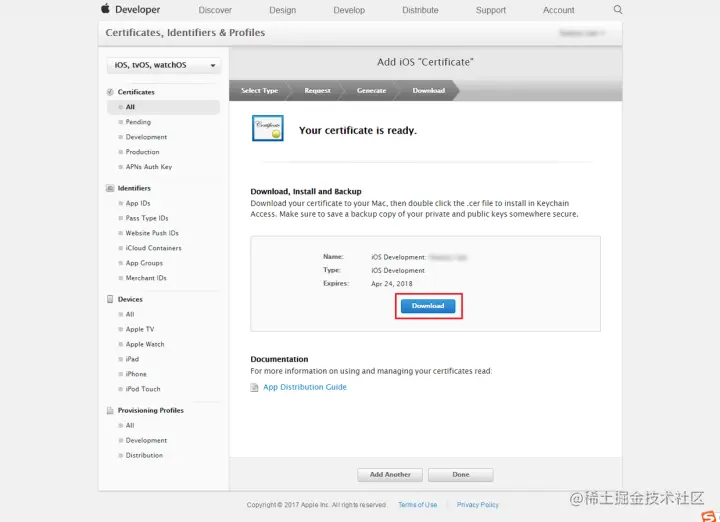Click the Done button
This screenshot has height=522, width=720.
[461, 475]
